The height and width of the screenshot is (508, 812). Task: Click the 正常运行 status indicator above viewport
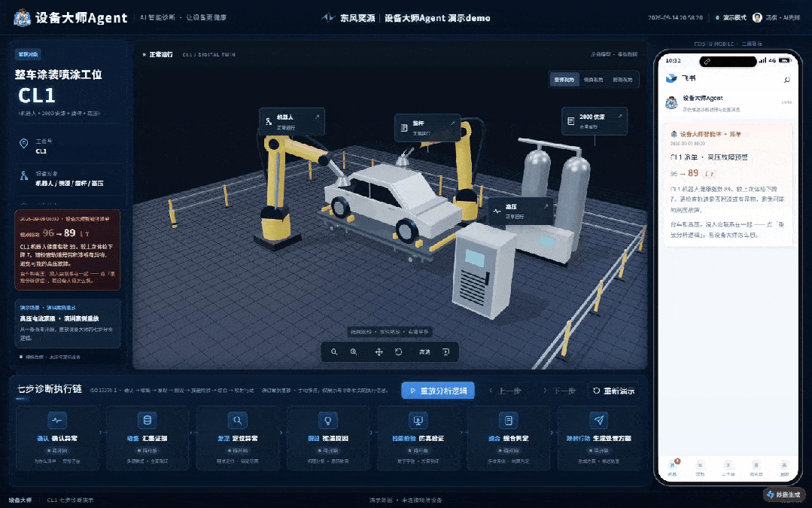click(158, 54)
